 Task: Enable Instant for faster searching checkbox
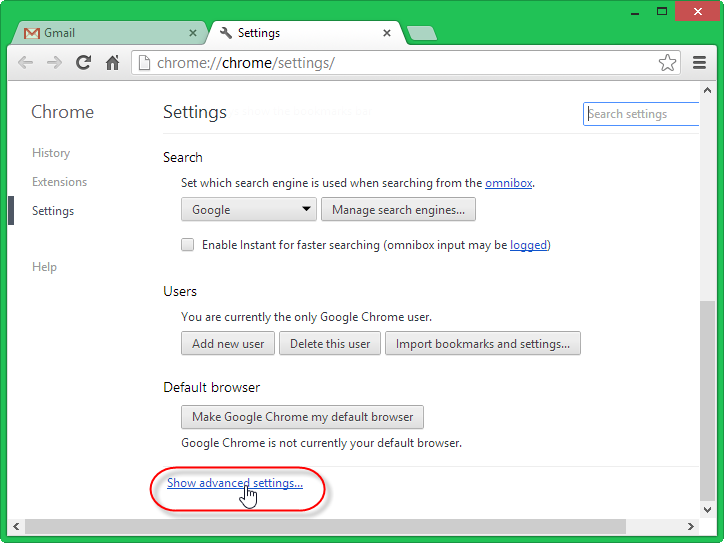tap(187, 245)
